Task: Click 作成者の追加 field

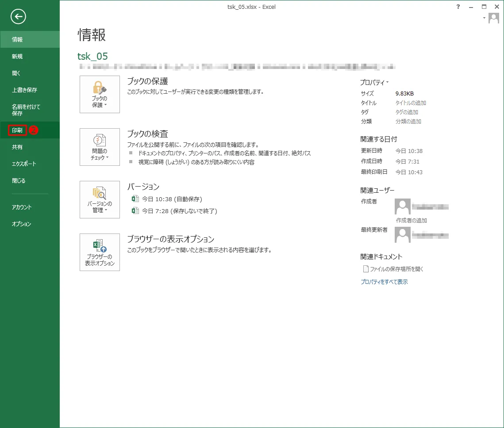Action: click(x=412, y=220)
